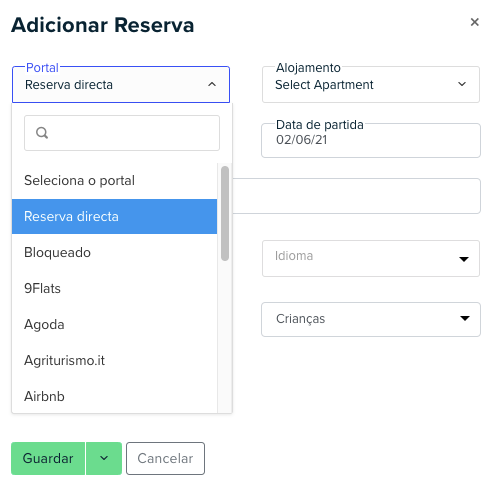493x488 pixels.
Task: Click the Data de partida date field
Action: pos(371,140)
